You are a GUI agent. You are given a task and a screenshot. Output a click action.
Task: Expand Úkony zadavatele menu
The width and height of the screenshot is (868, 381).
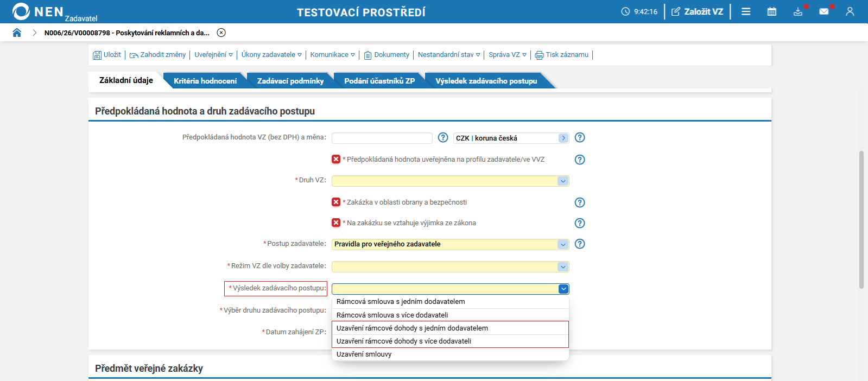click(x=271, y=55)
